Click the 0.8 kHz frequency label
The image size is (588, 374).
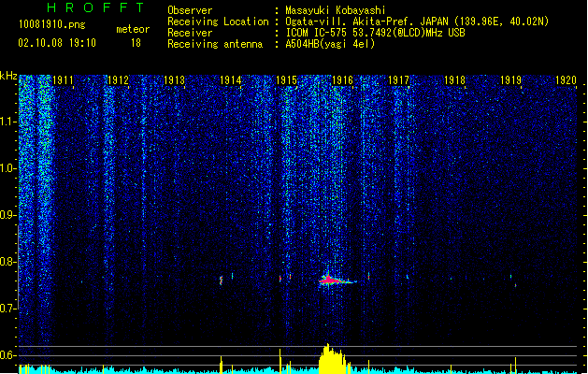click(7, 262)
